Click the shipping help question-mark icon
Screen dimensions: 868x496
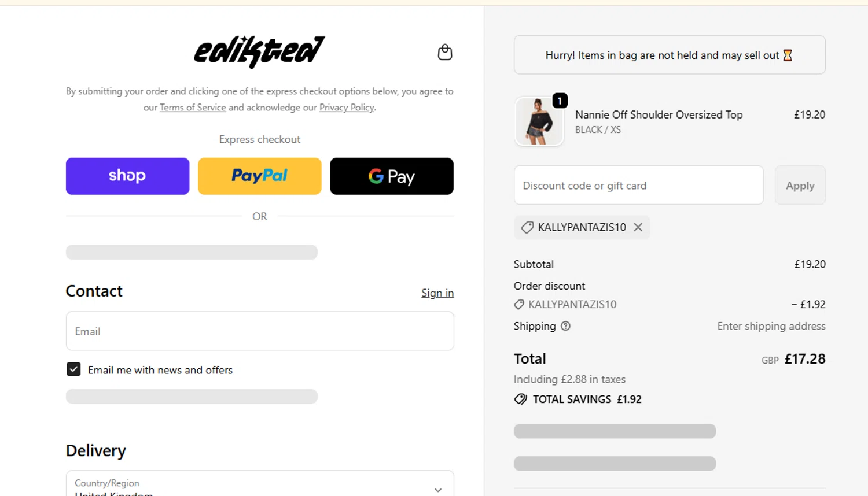(x=565, y=326)
